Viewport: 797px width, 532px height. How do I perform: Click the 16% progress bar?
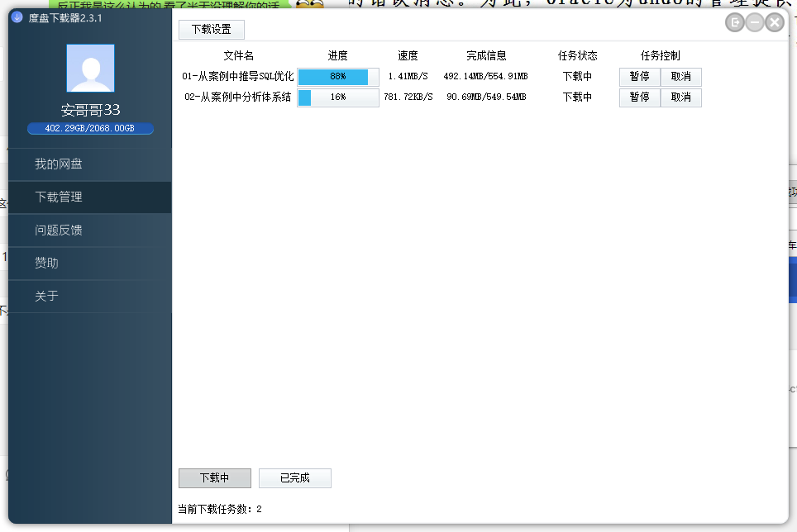[338, 97]
